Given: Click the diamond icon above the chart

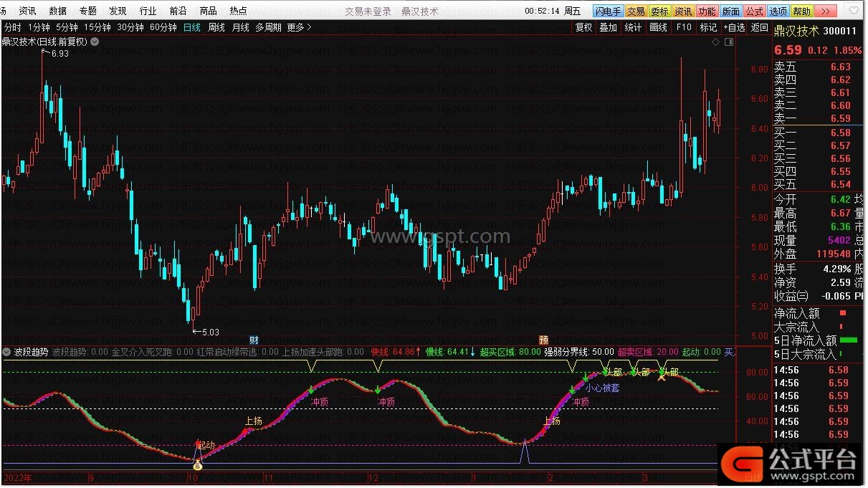Looking at the screenshot, I should point(715,42).
